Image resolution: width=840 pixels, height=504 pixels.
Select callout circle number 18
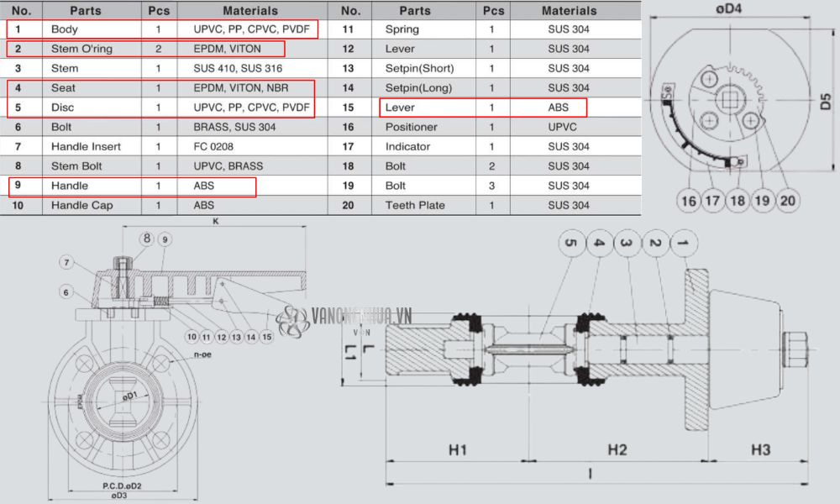pyautogui.click(x=738, y=200)
